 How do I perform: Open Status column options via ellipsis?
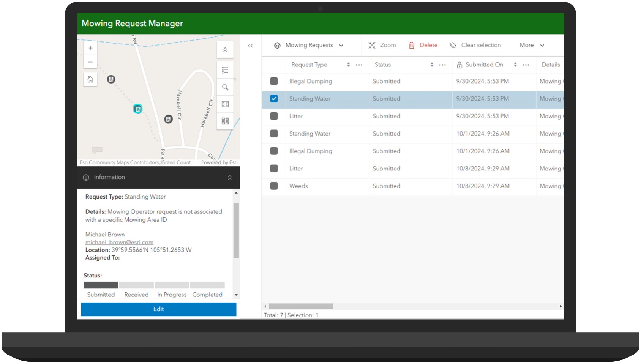442,65
